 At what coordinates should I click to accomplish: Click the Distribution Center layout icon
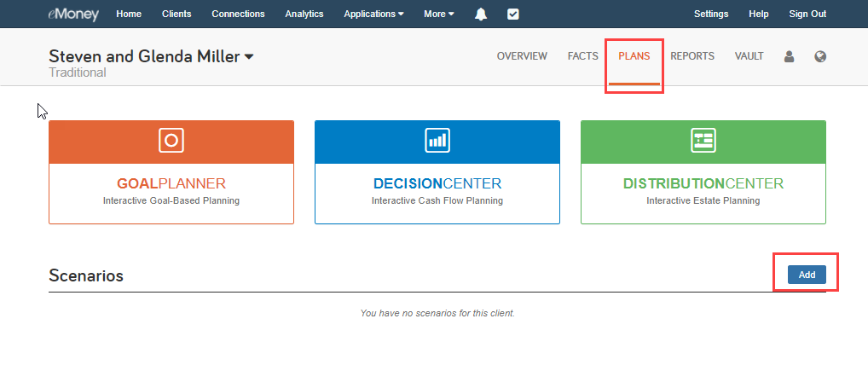[x=703, y=140]
